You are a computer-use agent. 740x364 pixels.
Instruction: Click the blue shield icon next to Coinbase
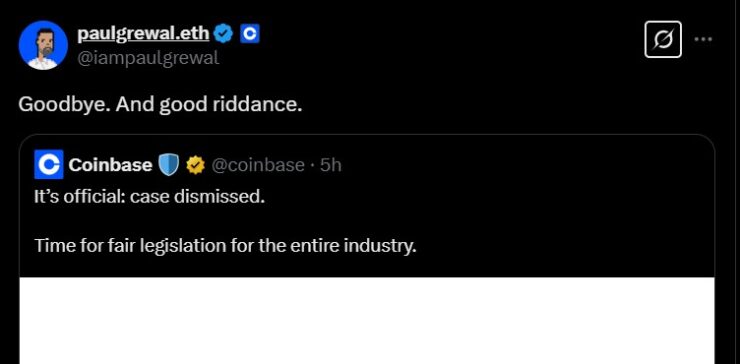pos(168,165)
